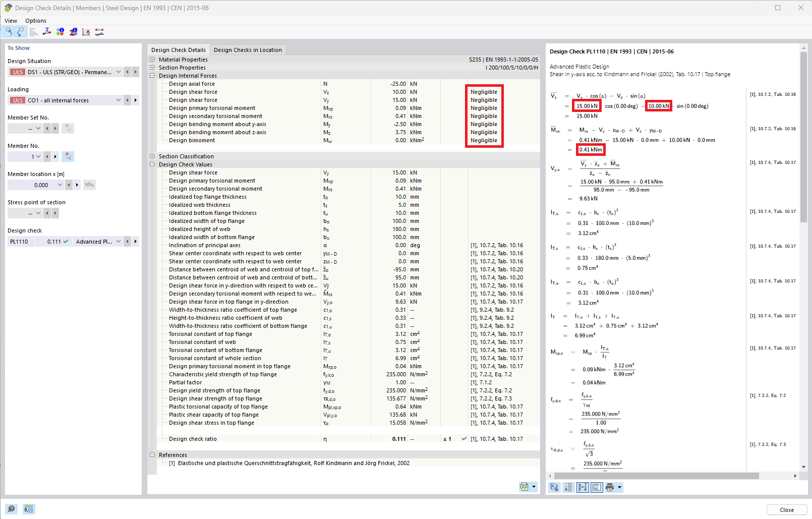Go to next Member No.
Screen dimensions: 812x519
55,157
